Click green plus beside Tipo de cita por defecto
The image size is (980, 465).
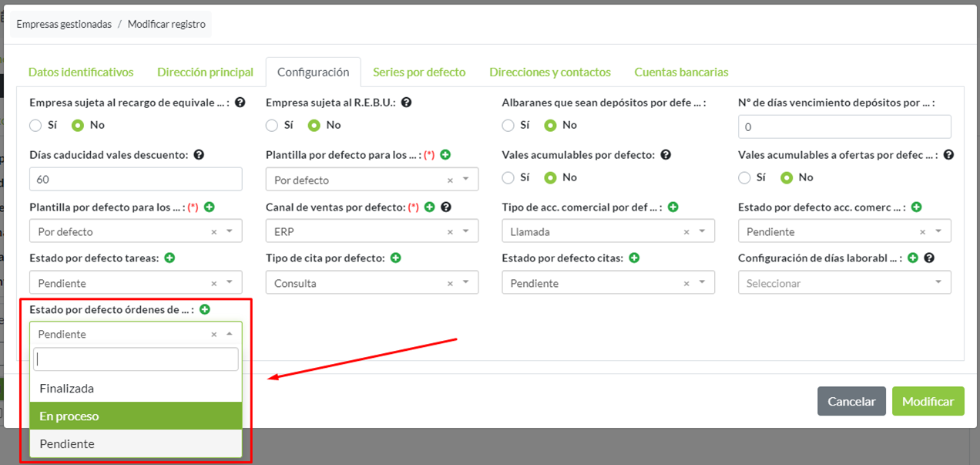click(x=395, y=258)
